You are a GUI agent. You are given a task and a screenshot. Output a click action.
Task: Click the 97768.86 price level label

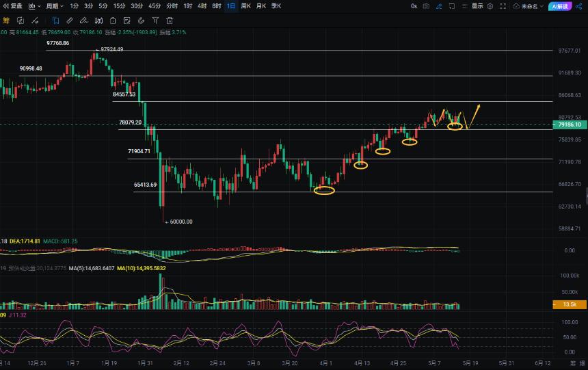(57, 43)
